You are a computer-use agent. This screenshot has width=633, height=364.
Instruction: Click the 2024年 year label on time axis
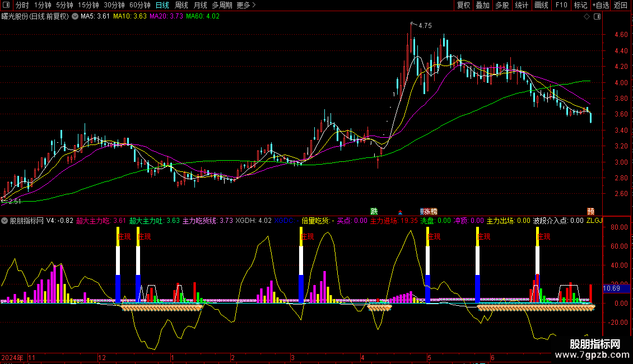(x=12, y=358)
